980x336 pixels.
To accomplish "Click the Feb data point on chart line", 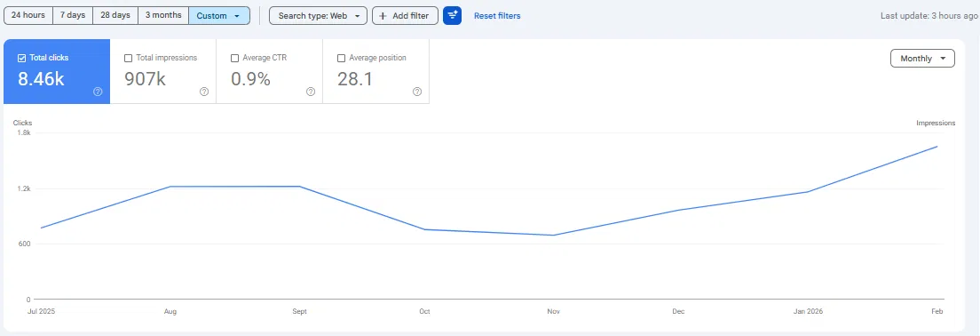I will (937, 147).
